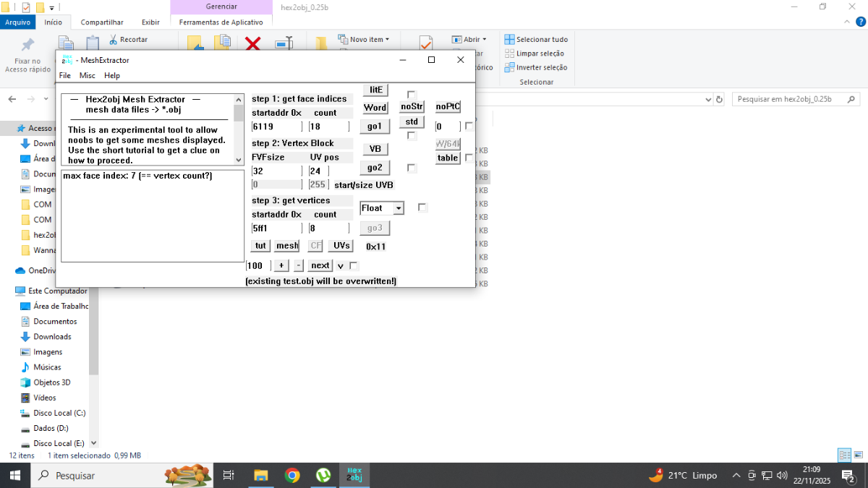Click the refresh icon beside address bar

pyautogui.click(x=719, y=99)
